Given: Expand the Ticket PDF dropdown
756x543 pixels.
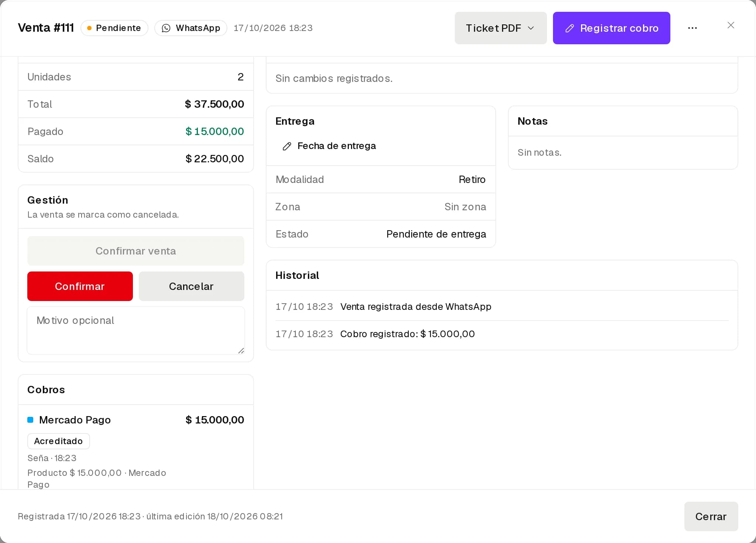Looking at the screenshot, I should (501, 28).
